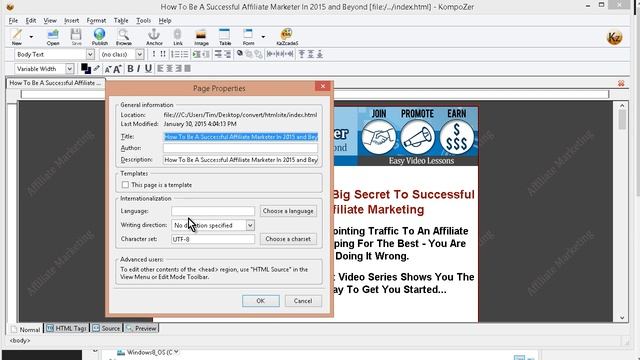The height and width of the screenshot is (360, 640).
Task: Switch to the HTML Tags view tab
Action: (x=66, y=328)
